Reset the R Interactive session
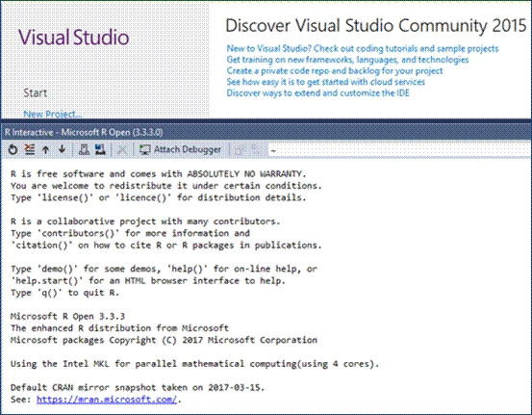The width and height of the screenshot is (532, 415). (x=13, y=149)
